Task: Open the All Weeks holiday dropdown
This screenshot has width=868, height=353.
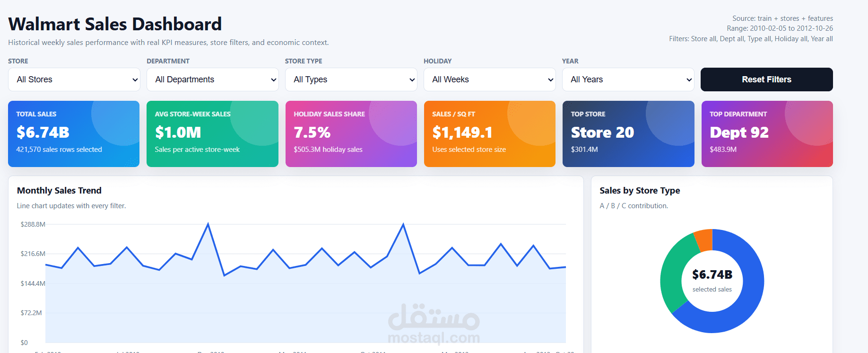Action: [x=490, y=79]
